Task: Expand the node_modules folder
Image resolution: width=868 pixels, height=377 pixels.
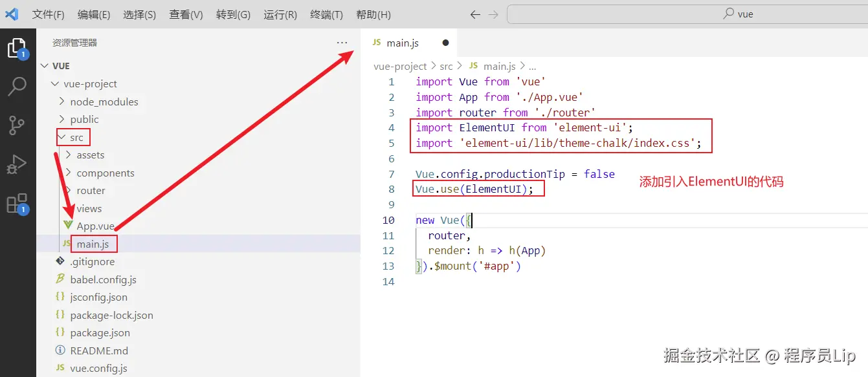Action: [61, 102]
